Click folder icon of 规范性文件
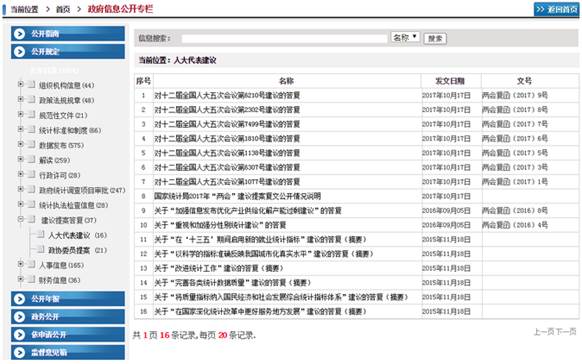 [31, 115]
